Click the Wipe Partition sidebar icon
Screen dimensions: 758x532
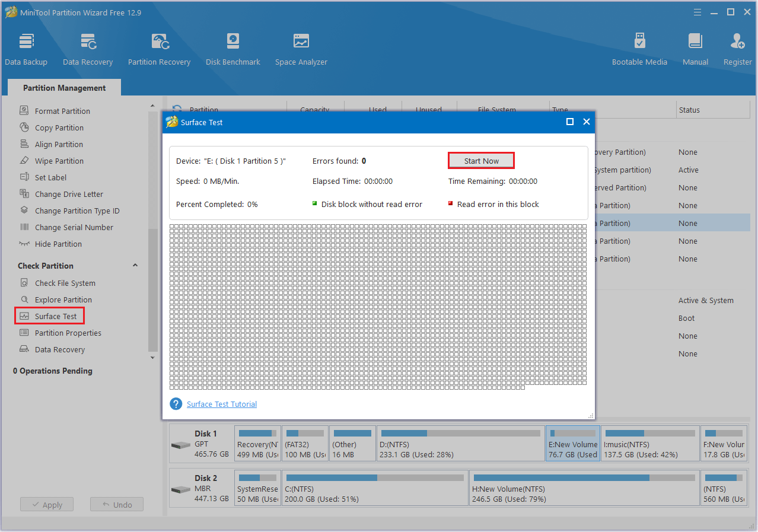24,160
